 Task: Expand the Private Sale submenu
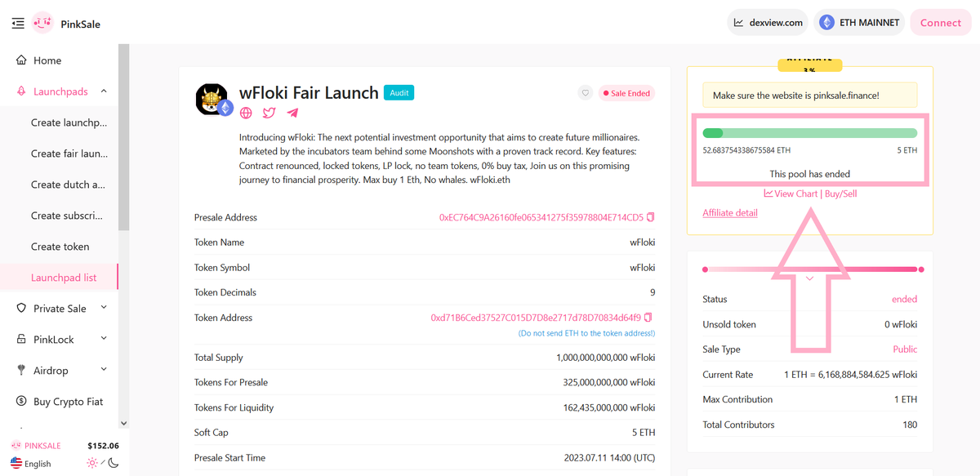[104, 308]
